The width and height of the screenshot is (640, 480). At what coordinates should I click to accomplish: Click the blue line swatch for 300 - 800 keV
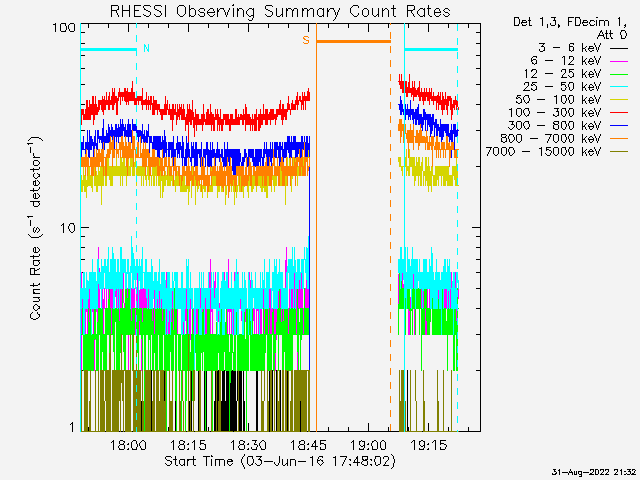coord(619,127)
